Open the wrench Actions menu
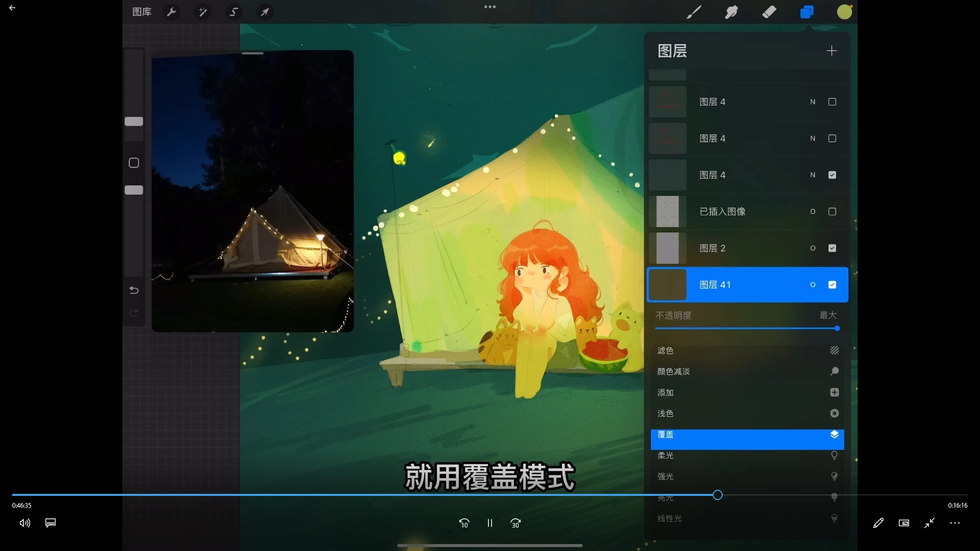 click(171, 12)
